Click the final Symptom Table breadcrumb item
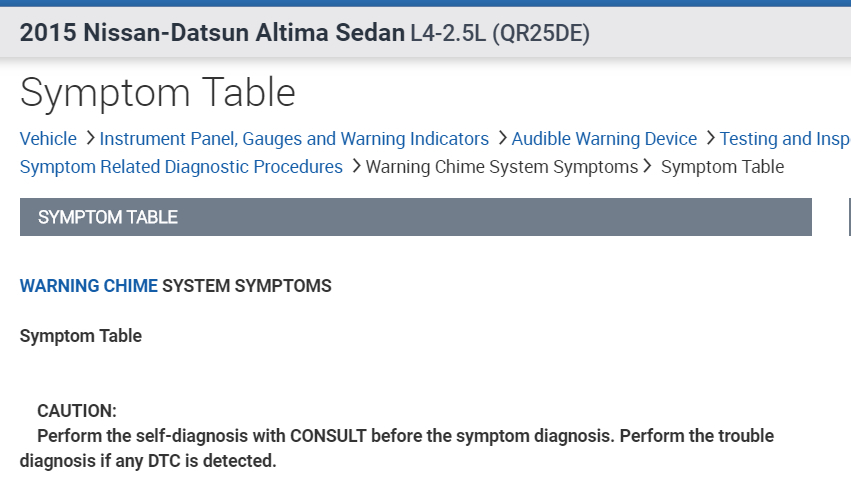This screenshot has width=851, height=504. tap(722, 167)
